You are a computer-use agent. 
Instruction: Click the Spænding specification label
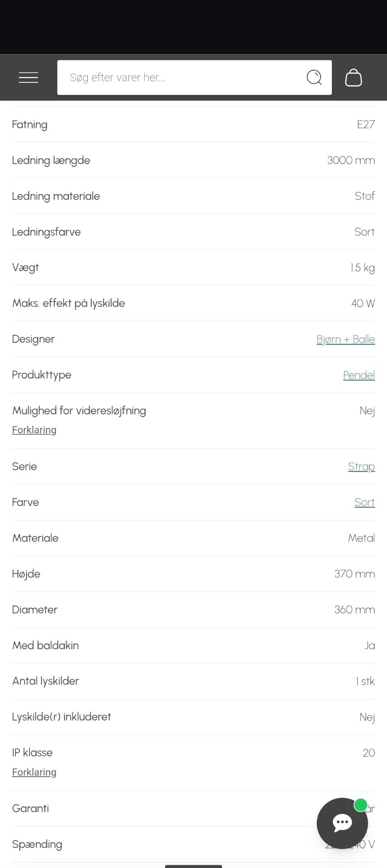[37, 844]
